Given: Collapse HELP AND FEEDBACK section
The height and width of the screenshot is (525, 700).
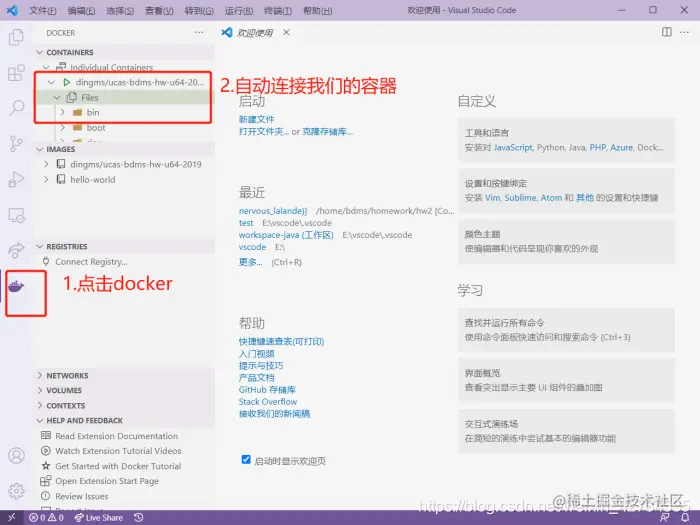Looking at the screenshot, I should (x=40, y=421).
